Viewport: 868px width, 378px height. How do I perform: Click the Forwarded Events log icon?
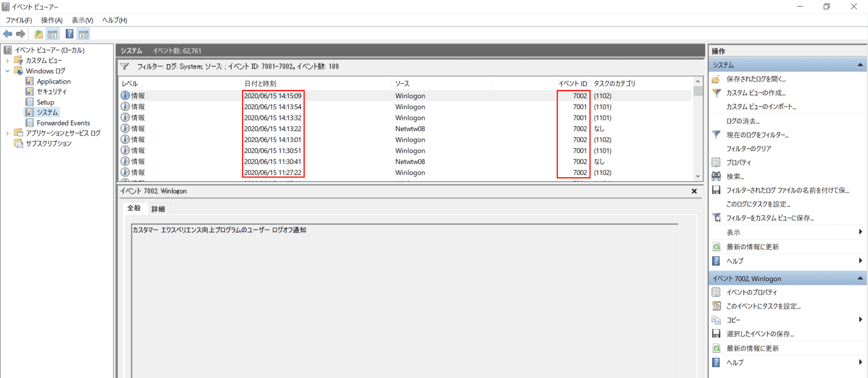(x=30, y=123)
